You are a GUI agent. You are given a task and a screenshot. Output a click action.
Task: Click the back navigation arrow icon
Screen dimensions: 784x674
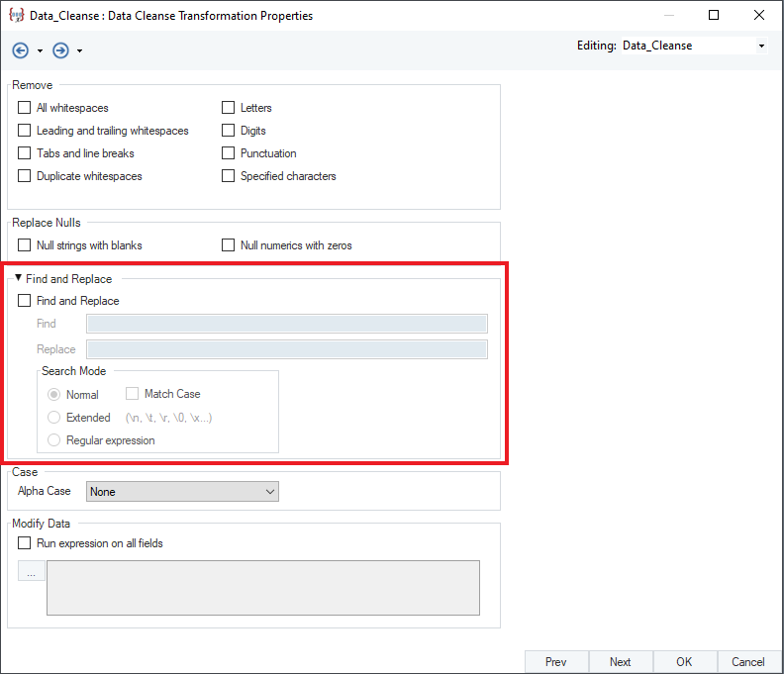tap(21, 50)
